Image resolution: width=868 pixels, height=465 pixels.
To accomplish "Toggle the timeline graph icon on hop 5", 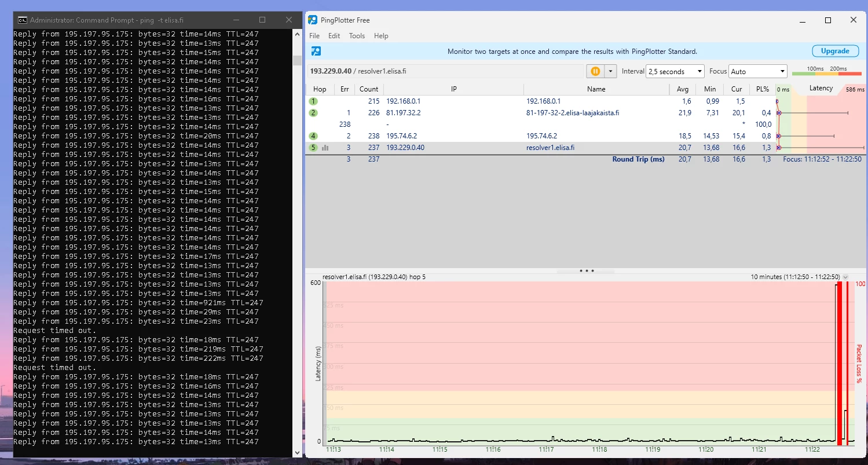I will click(x=325, y=148).
